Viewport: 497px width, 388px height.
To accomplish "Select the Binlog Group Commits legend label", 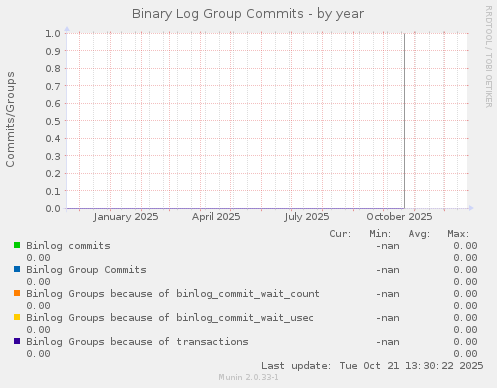I will click(x=86, y=270).
